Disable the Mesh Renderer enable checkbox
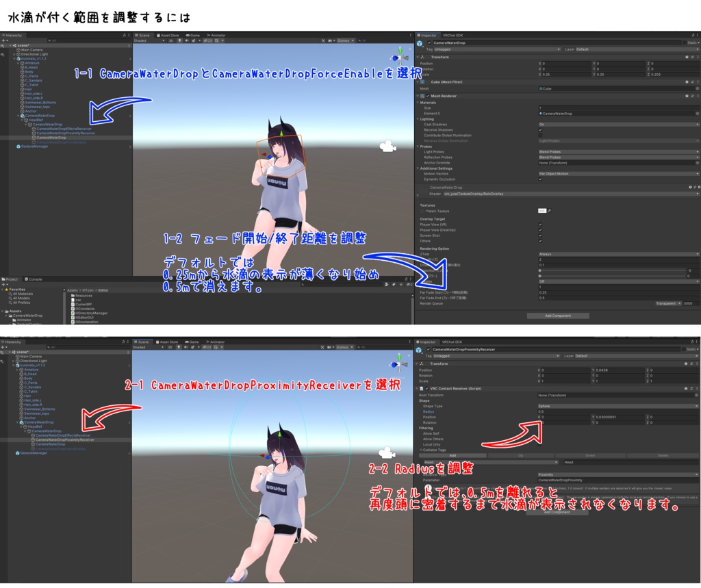This screenshot has width=701, height=588. (x=428, y=96)
